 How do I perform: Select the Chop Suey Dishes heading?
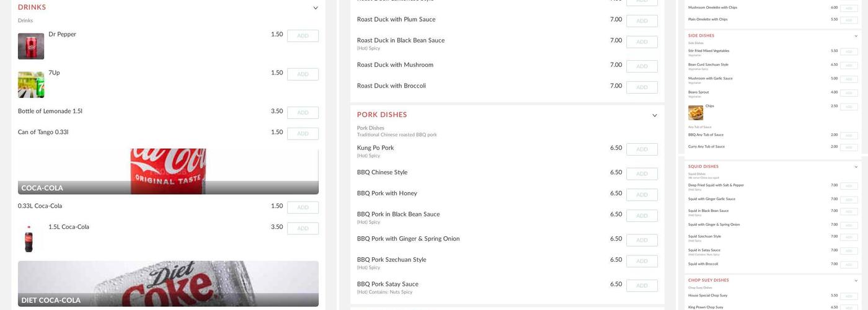pyautogui.click(x=709, y=280)
